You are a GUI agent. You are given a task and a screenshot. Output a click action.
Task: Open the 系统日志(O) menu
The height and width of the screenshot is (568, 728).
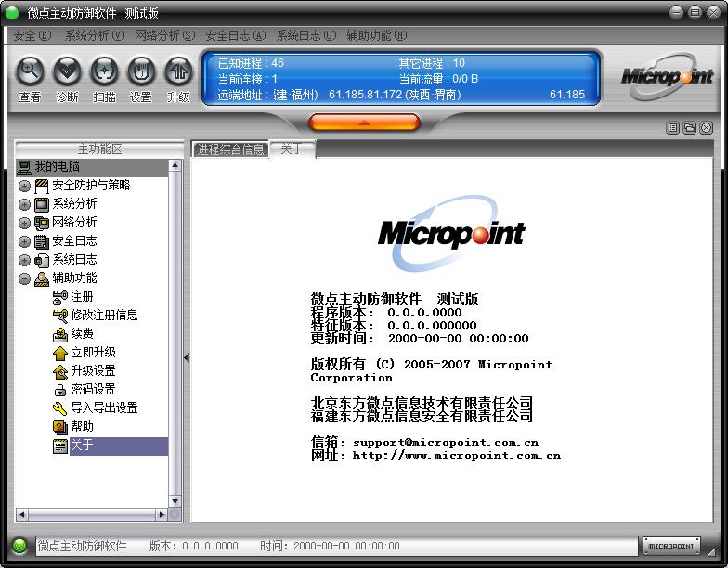(306, 35)
